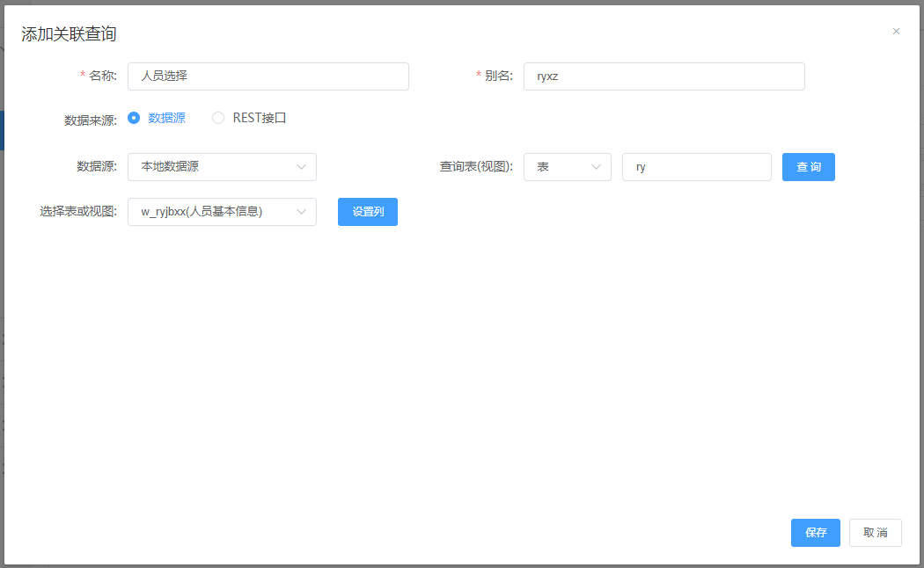Click the 名称 field containing 人员选择
The height and width of the screenshot is (568, 924).
point(268,76)
